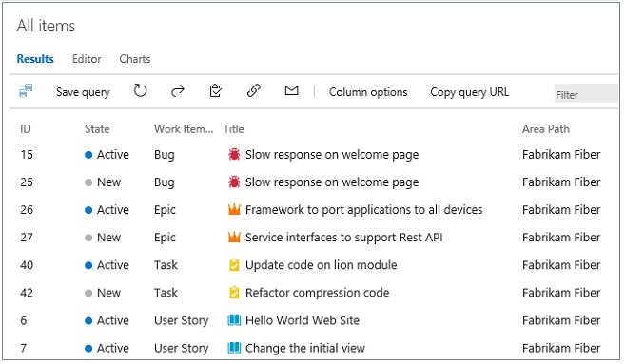The width and height of the screenshot is (625, 364).
Task: Click the new work item icon
Action: (x=26, y=91)
